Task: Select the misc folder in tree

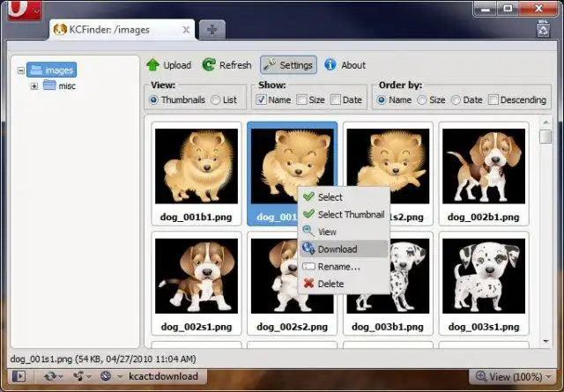Action: (x=60, y=85)
